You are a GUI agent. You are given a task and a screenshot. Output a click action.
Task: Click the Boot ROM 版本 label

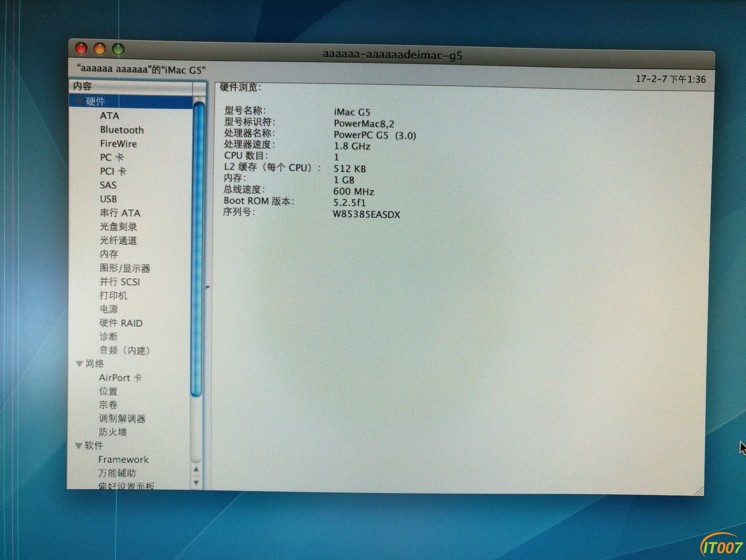point(259,201)
